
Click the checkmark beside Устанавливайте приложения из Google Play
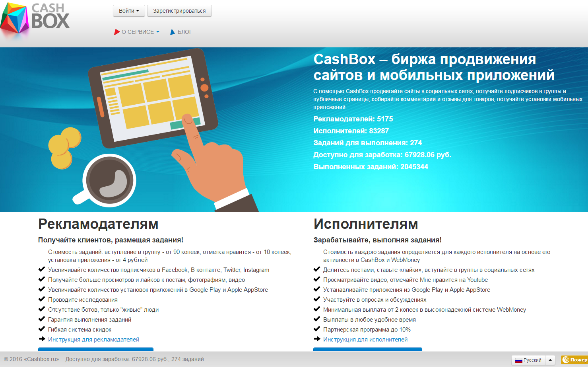[317, 289]
